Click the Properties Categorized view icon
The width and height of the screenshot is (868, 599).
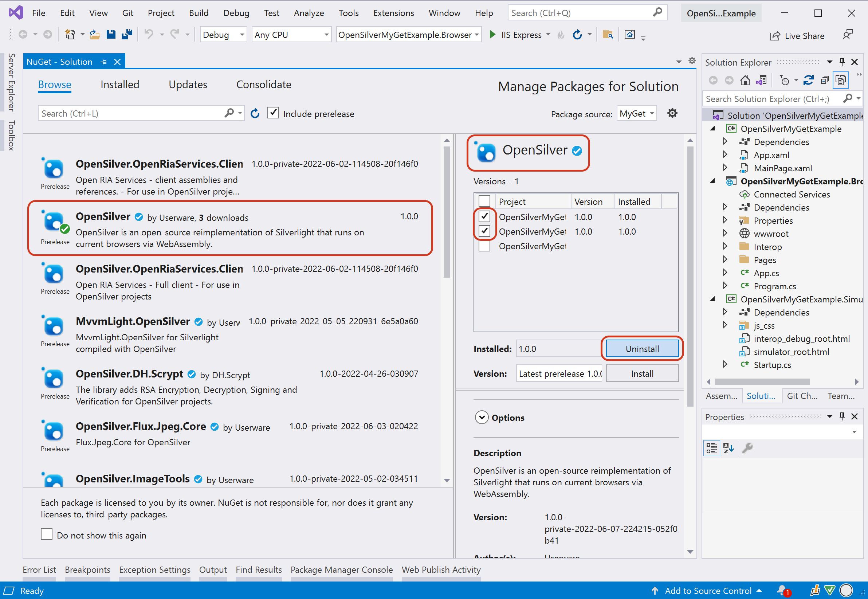pyautogui.click(x=711, y=448)
